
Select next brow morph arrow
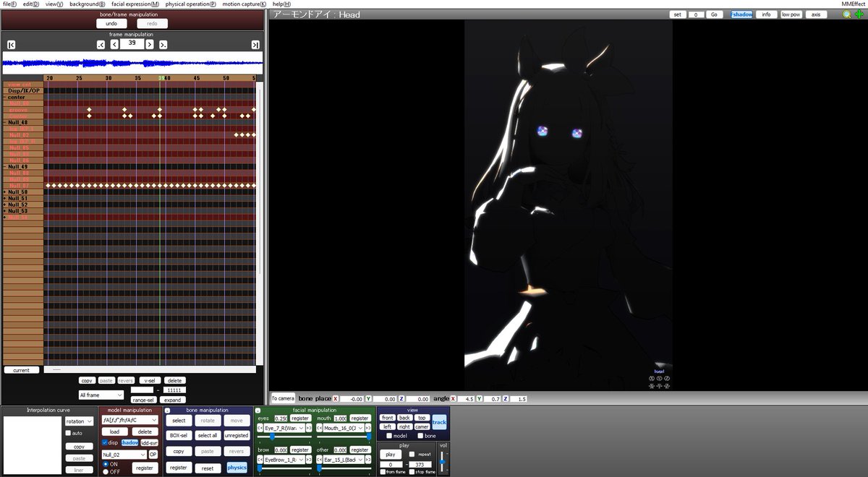[309, 460]
